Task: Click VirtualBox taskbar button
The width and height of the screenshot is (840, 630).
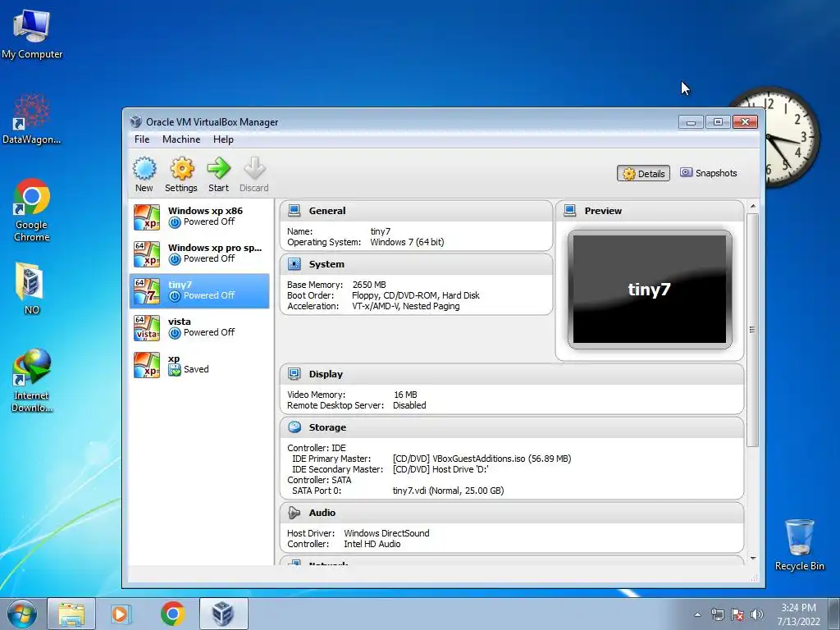Action: pyautogui.click(x=223, y=614)
